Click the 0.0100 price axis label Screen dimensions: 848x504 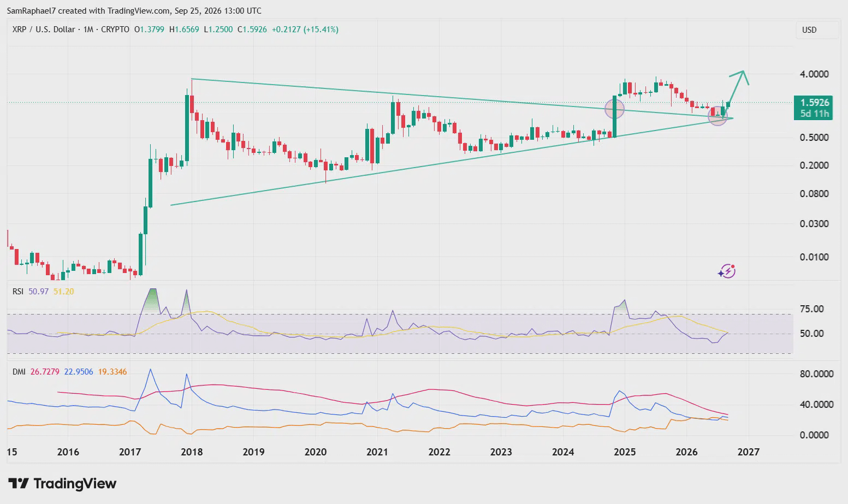tap(814, 257)
